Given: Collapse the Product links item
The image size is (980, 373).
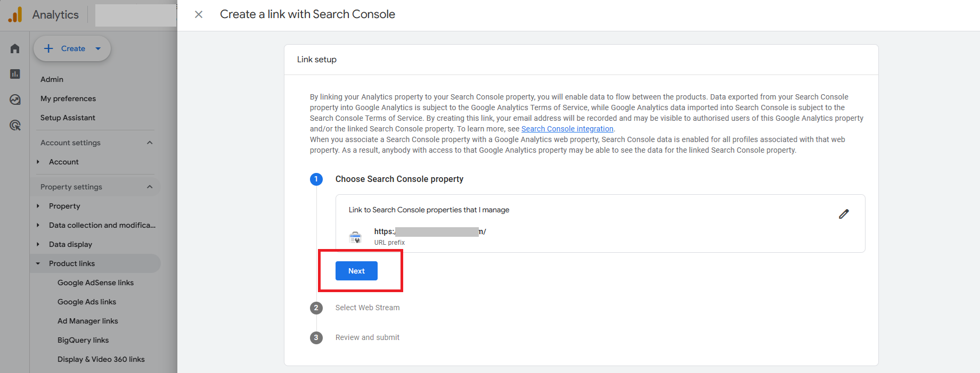Looking at the screenshot, I should [x=38, y=263].
